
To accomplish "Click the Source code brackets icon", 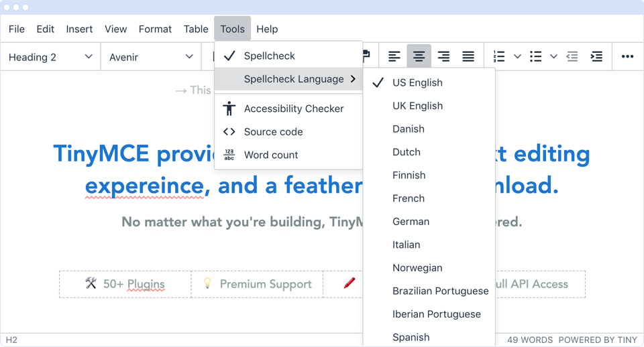I will 229,132.
